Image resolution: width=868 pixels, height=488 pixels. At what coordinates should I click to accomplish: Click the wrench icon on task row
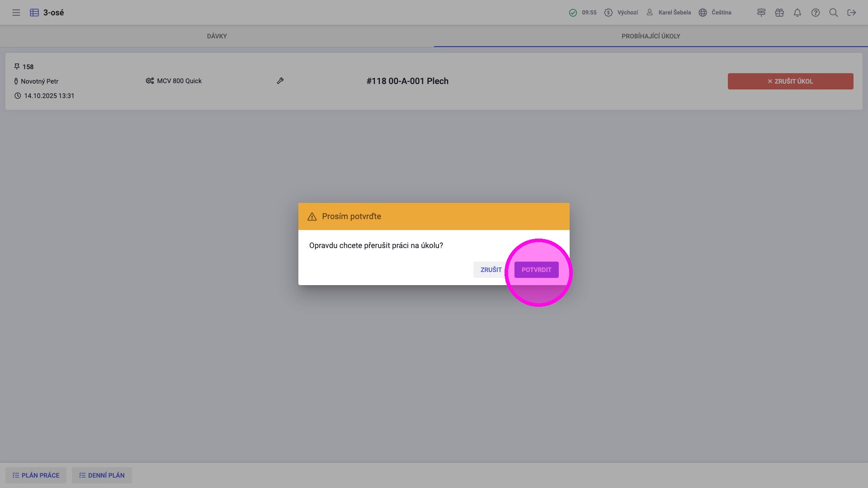(280, 81)
